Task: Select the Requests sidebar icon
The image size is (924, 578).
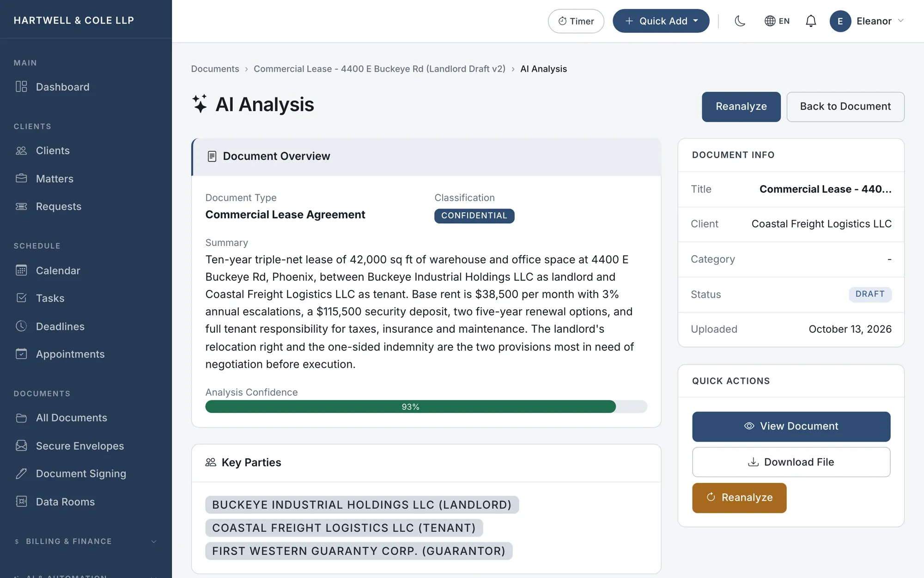Action: pyautogui.click(x=21, y=206)
